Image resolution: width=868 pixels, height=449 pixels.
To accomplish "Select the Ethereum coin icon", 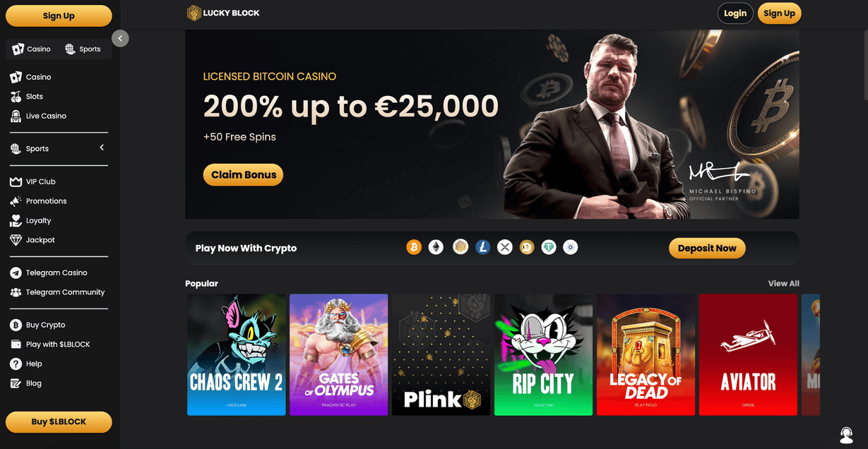I will click(x=436, y=247).
